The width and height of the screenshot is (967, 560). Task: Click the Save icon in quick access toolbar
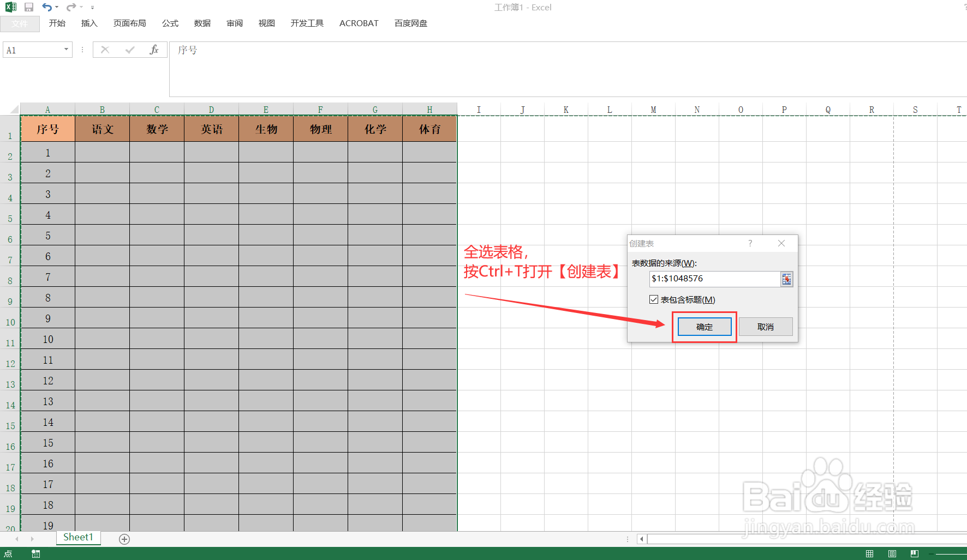[x=29, y=7]
